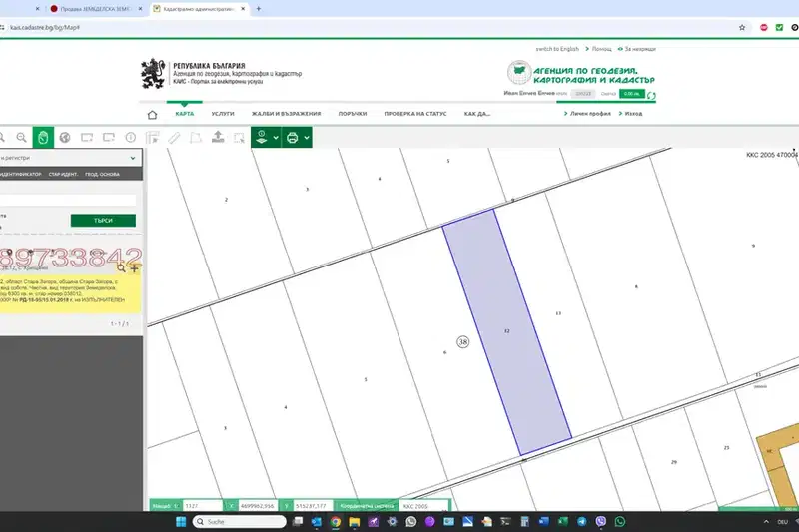The height and width of the screenshot is (532, 799).
Task: Click the zoom out magnifier tool
Action: coord(21,138)
